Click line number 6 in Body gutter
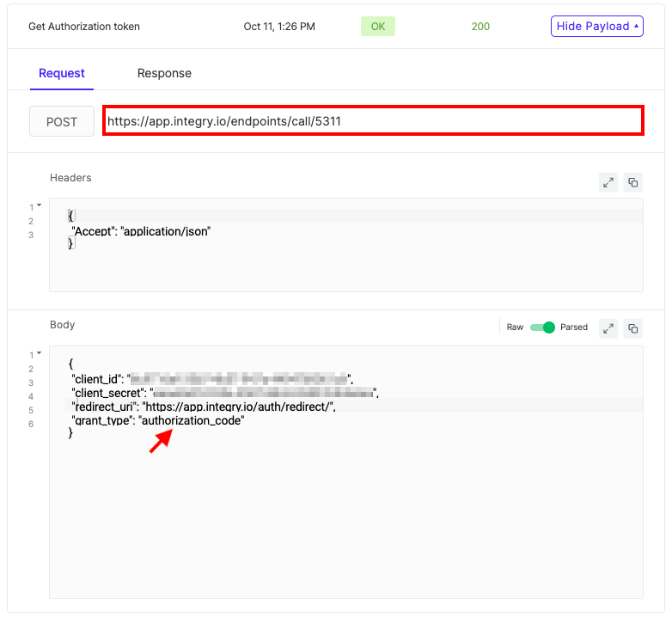 coord(31,425)
